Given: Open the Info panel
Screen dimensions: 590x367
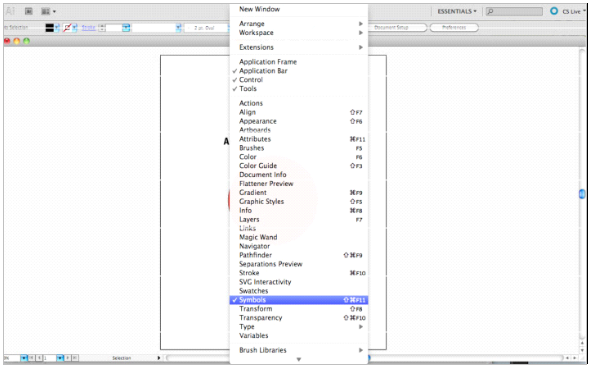Looking at the screenshot, I should tap(299, 210).
